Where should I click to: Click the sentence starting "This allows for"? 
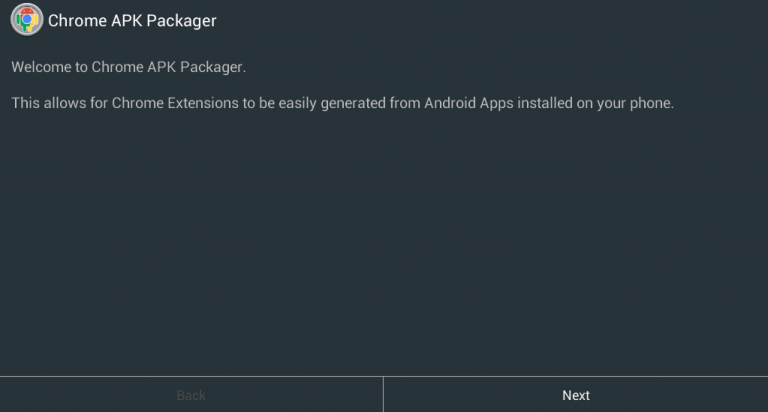tap(342, 103)
